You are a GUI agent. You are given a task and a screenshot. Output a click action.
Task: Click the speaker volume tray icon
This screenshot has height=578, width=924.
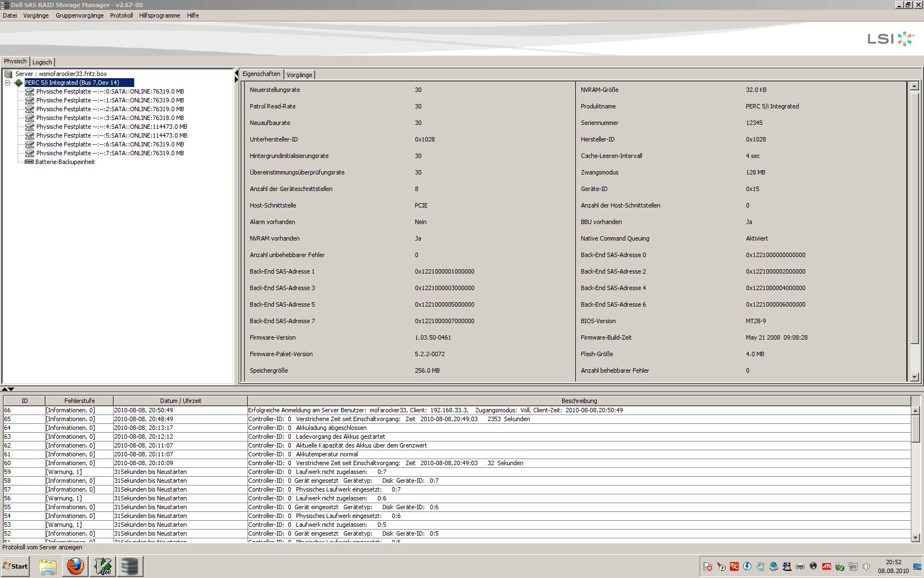[866, 566]
